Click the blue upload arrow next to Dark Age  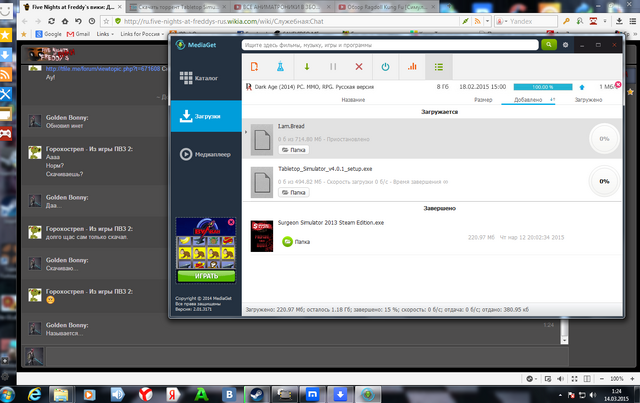pyautogui.click(x=582, y=87)
